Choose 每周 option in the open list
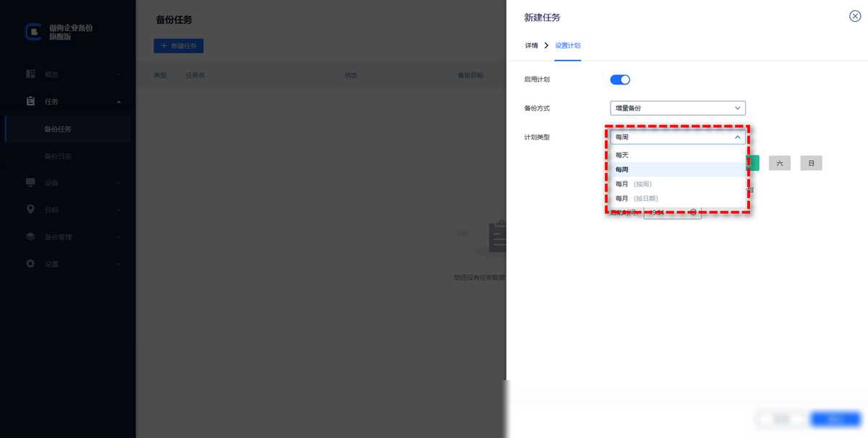The width and height of the screenshot is (868, 438). pos(678,169)
